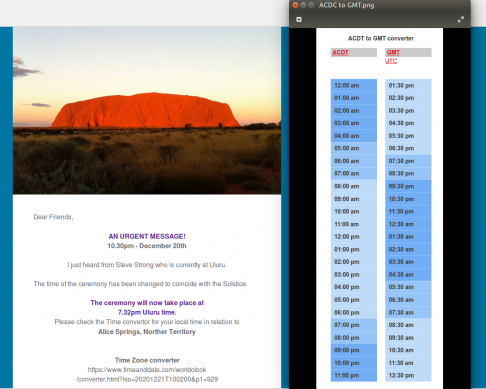Select the 04:30 am GMT cell
Screen dimensions: 486x389
408,275
